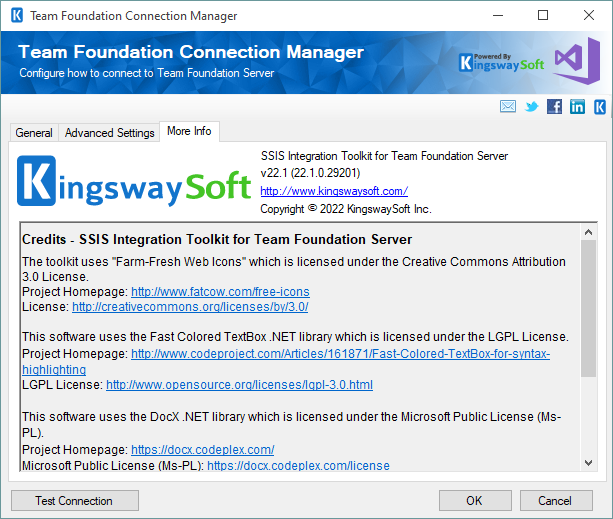Screen dimensions: 613x519
Task: Open the LinkedIn icon
Action: click(x=577, y=106)
